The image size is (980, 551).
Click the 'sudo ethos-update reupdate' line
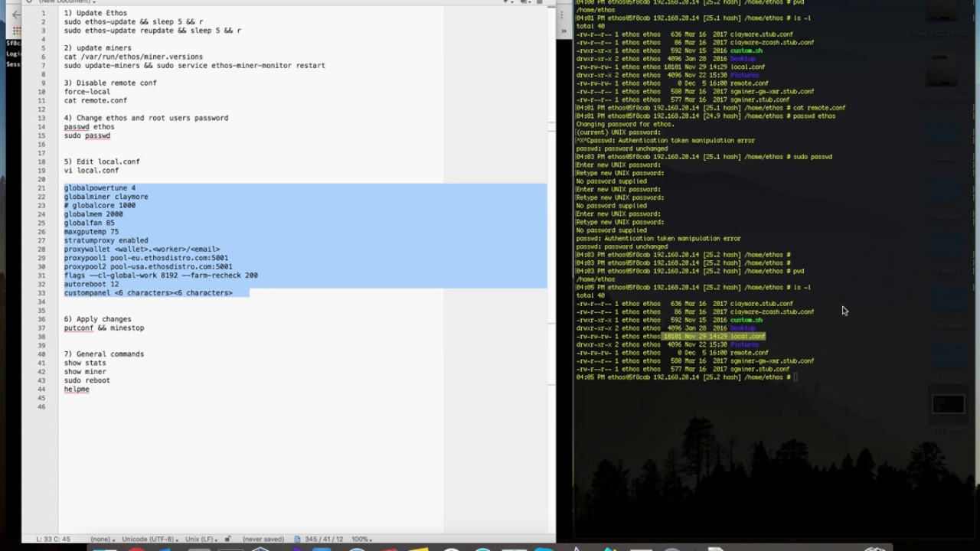point(152,31)
